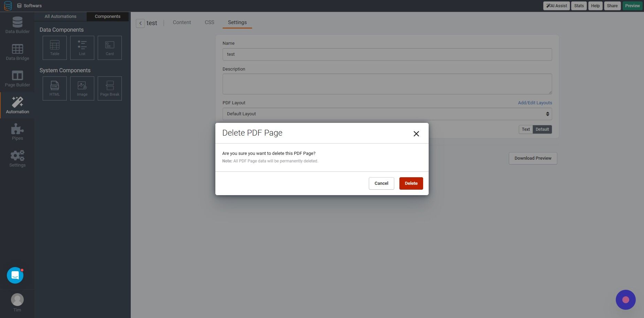Insert an Image system component

[x=82, y=88]
